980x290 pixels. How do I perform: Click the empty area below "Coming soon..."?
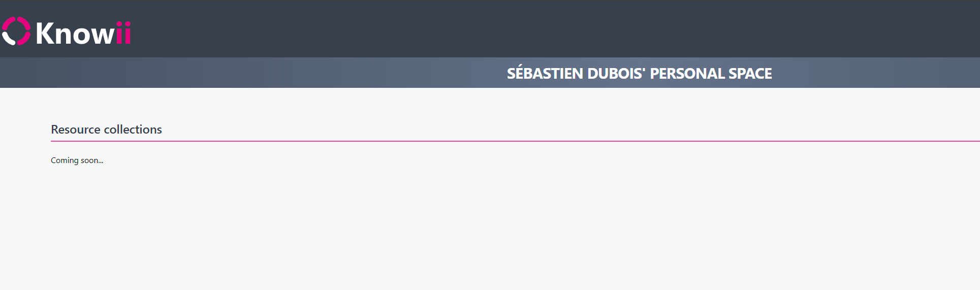(x=305, y=229)
